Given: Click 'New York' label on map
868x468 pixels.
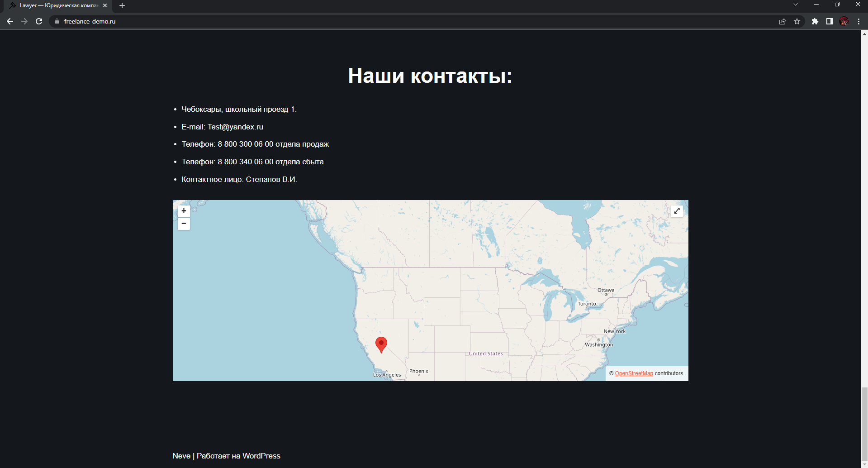Looking at the screenshot, I should (x=615, y=331).
